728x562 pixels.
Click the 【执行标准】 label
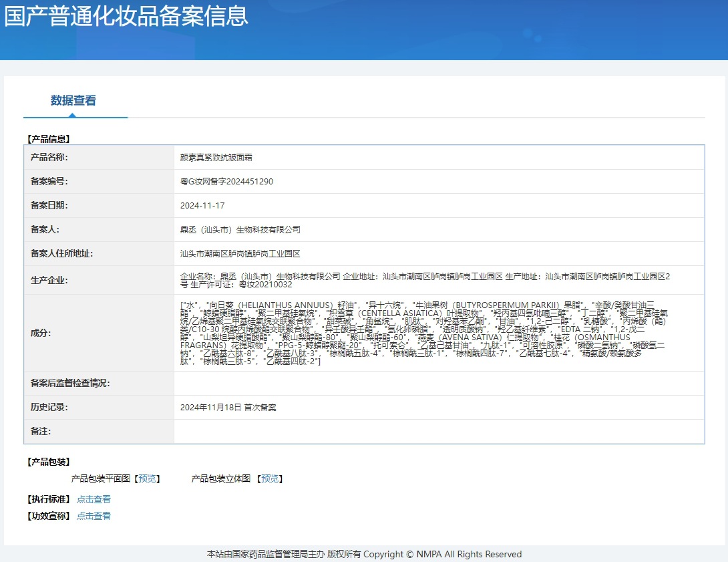48,499
